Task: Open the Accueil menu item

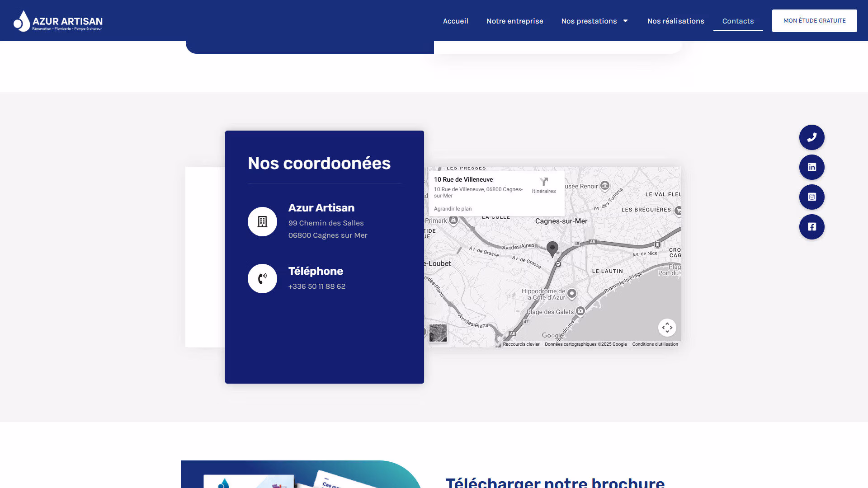Action: 455,21
